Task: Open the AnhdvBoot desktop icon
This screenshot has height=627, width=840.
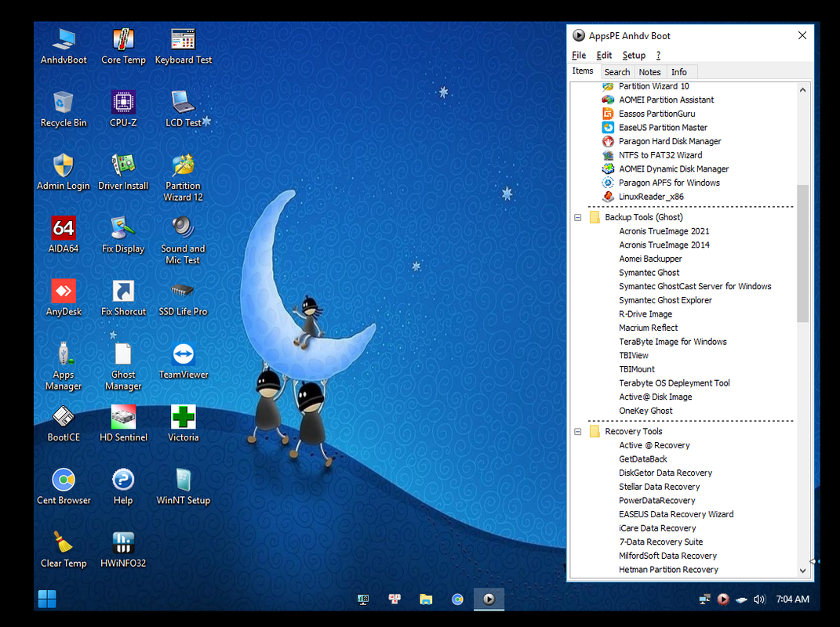Action: [x=64, y=46]
